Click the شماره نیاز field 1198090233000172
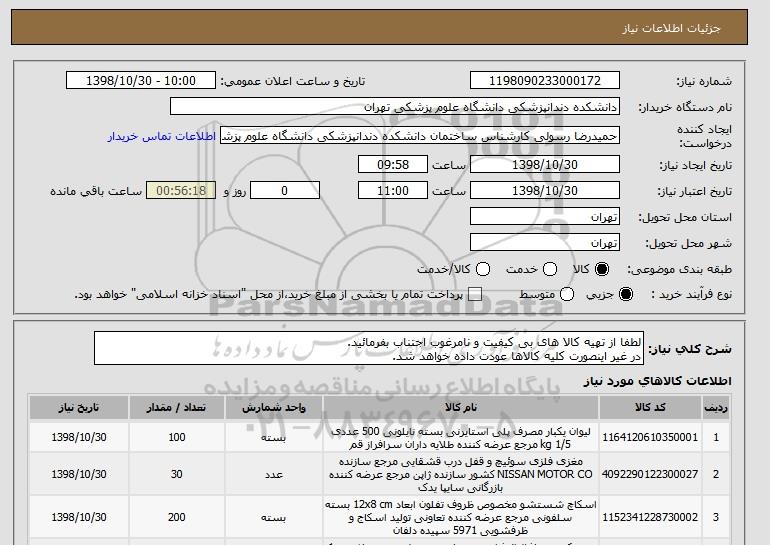 click(545, 81)
